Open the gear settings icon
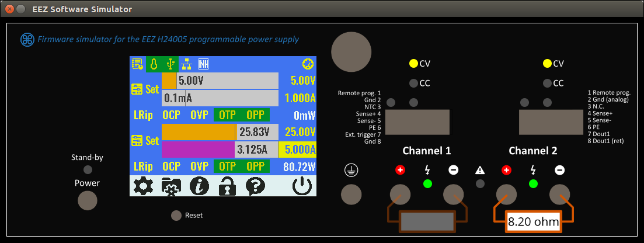 click(144, 186)
